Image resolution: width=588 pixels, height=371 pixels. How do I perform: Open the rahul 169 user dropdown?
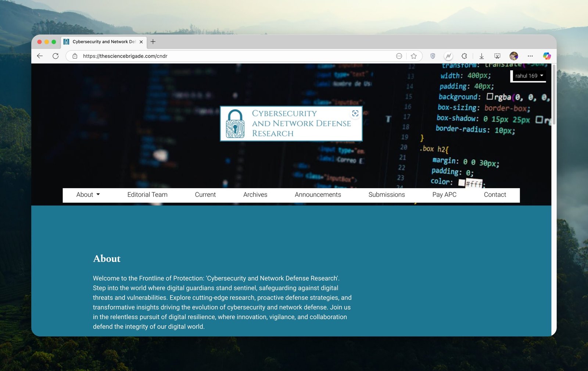529,76
